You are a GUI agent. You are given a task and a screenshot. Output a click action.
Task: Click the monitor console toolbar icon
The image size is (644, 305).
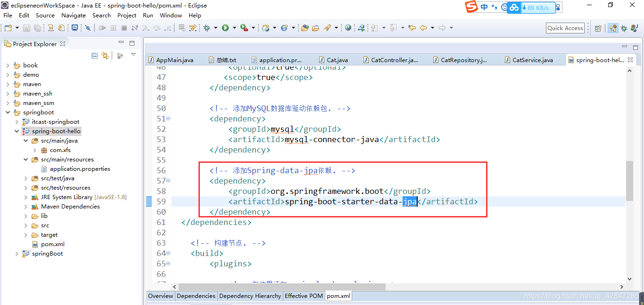click(74, 28)
